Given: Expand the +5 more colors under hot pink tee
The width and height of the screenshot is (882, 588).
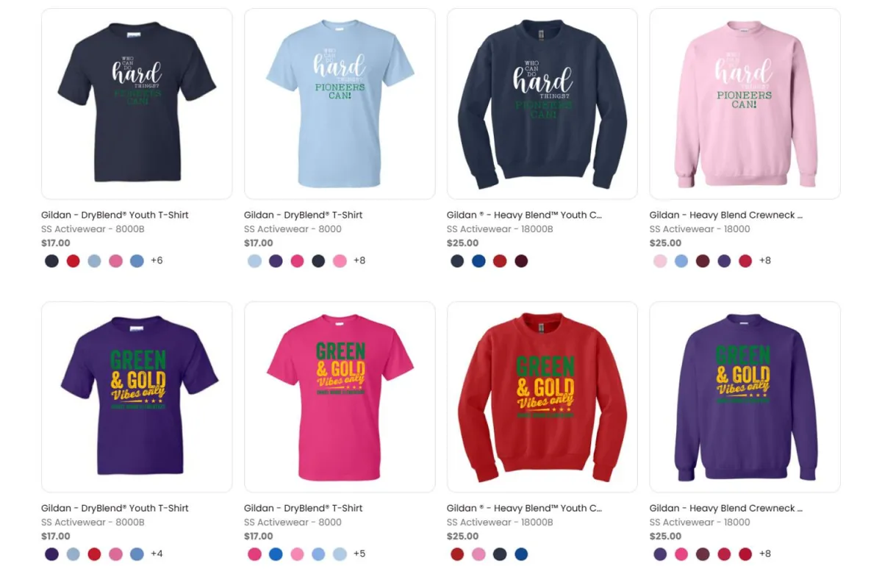Looking at the screenshot, I should (359, 553).
